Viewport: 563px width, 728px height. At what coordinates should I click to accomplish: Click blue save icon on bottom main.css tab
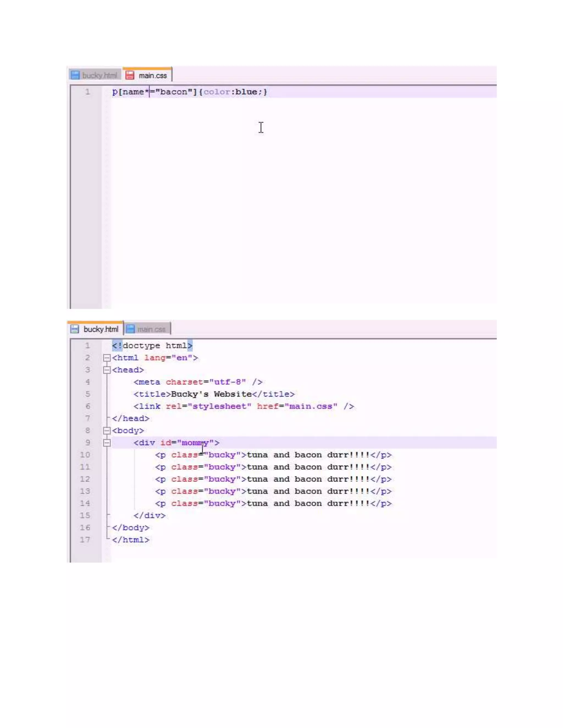click(x=130, y=329)
